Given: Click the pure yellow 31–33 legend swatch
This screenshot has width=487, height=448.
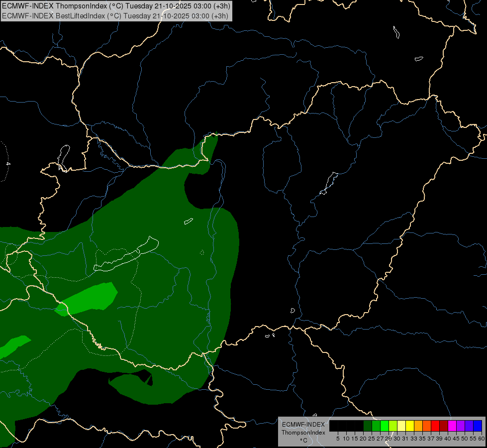Looking at the screenshot, I should click(x=410, y=426).
